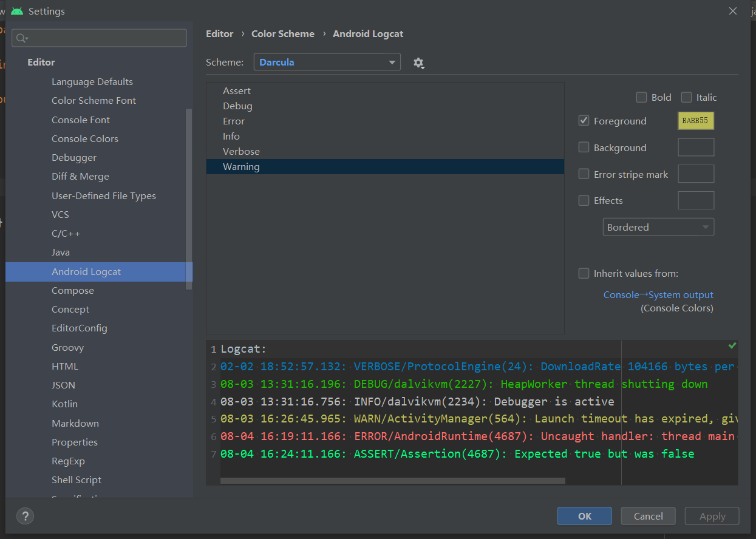The image size is (756, 539).
Task: Click the green checkmark inspection icon in preview
Action: tap(732, 345)
